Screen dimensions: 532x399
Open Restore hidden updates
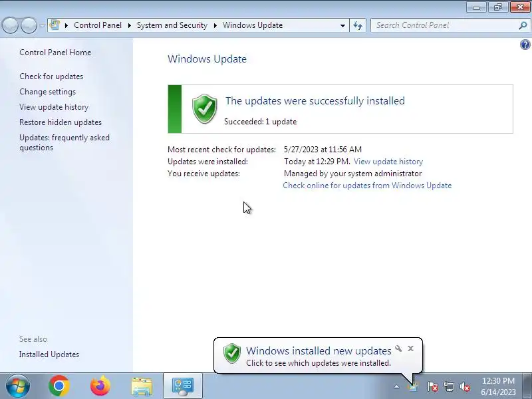coord(61,122)
